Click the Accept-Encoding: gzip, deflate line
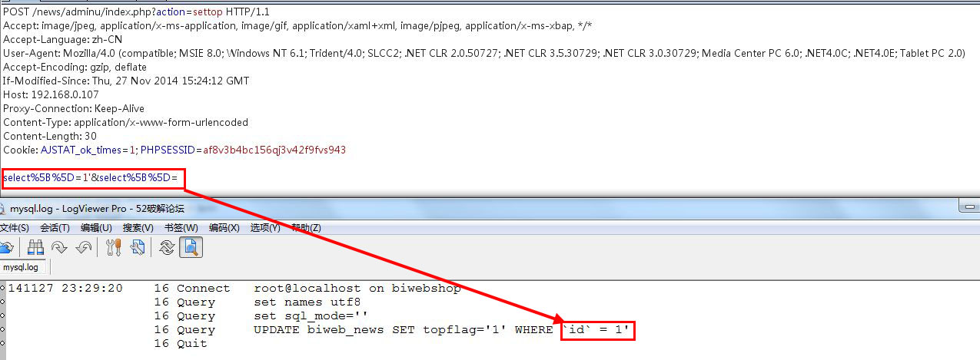980x360 pixels. click(74, 67)
